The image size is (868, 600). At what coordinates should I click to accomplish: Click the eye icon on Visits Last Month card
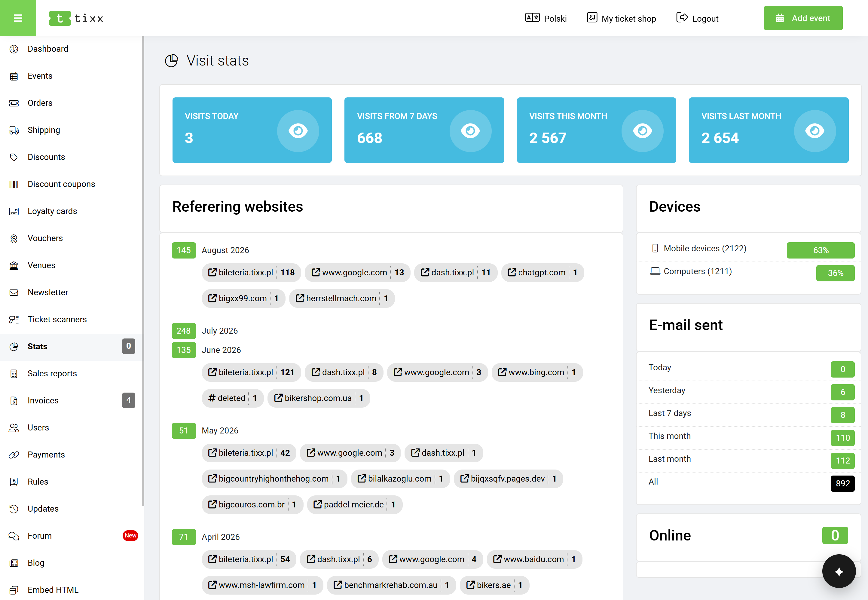pyautogui.click(x=815, y=131)
